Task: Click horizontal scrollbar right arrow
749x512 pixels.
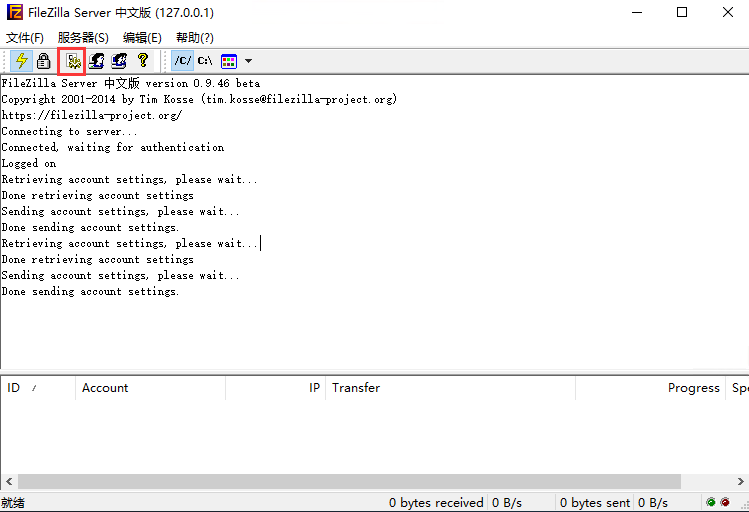Action: [740, 481]
